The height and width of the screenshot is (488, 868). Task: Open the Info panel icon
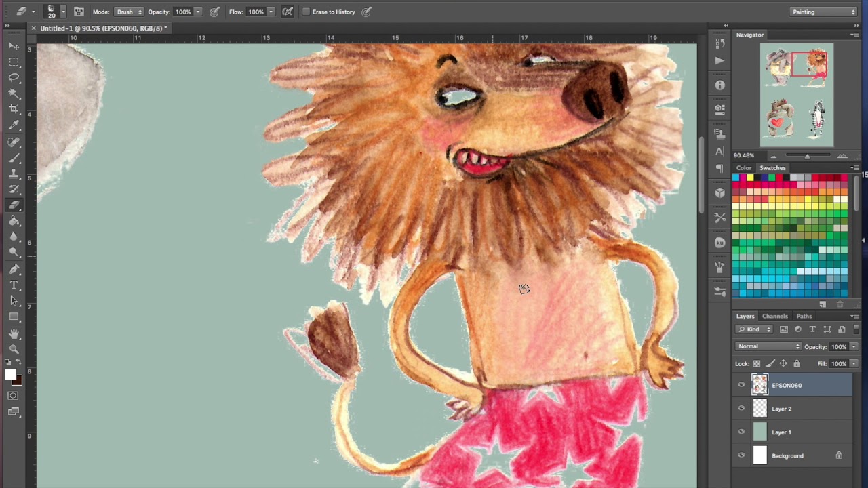click(x=719, y=85)
